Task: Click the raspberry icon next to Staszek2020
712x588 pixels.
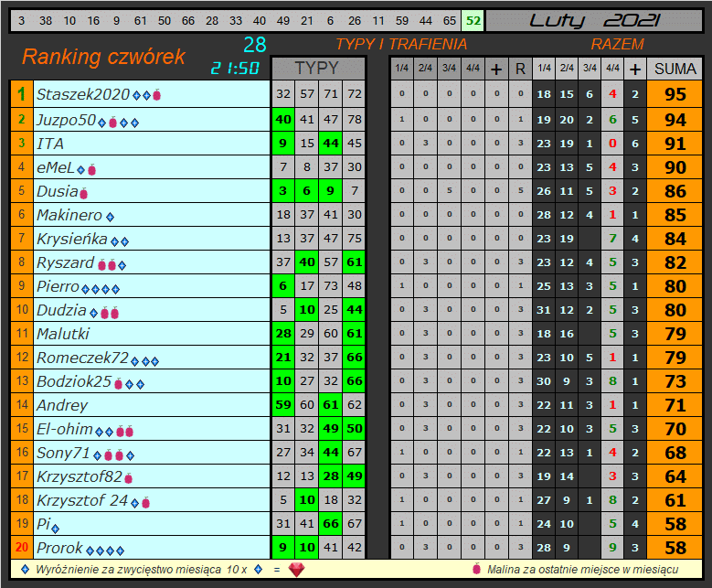Action: [x=156, y=95]
